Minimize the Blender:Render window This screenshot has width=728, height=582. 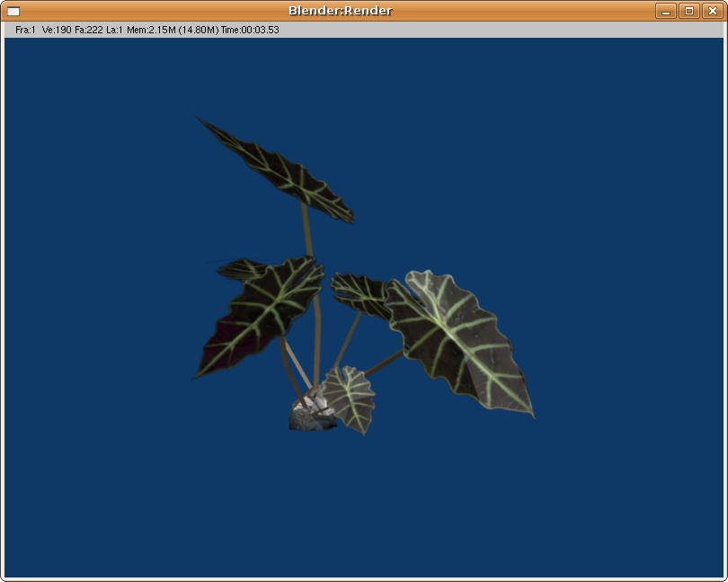[666, 11]
